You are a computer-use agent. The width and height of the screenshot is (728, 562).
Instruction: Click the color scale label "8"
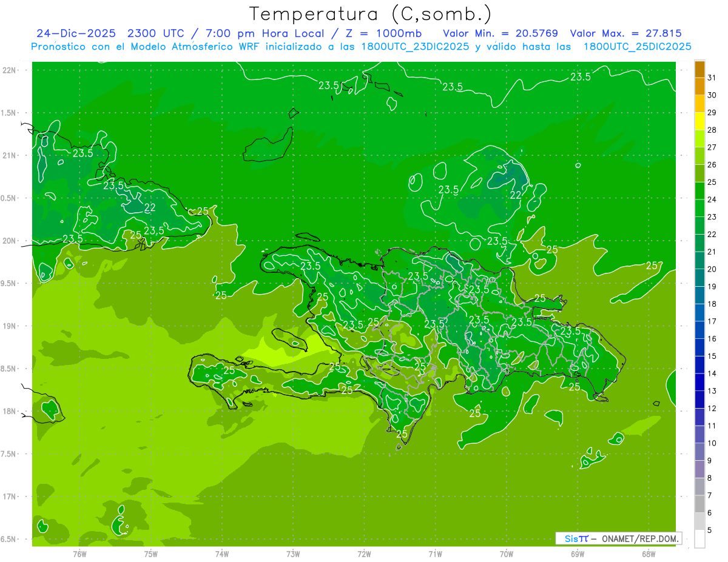tap(710, 478)
